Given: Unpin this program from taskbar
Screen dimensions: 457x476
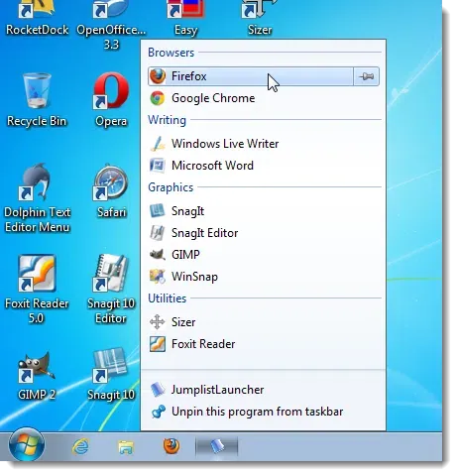Looking at the screenshot, I should point(264,412).
